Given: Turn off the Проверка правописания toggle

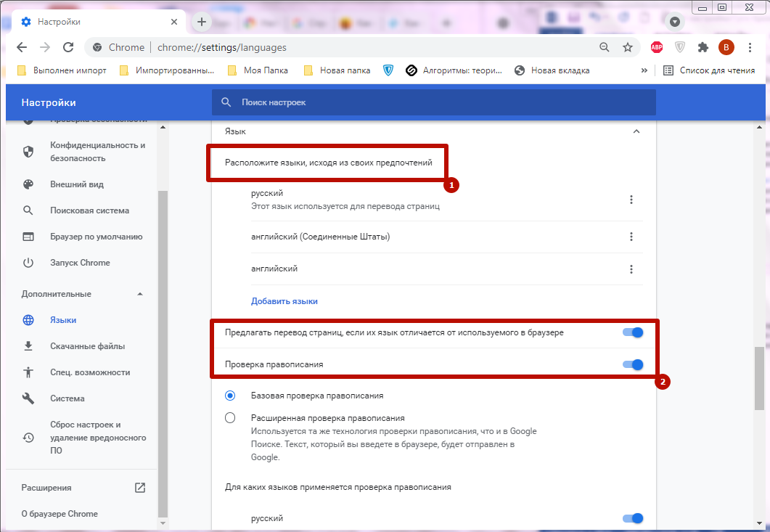Looking at the screenshot, I should [633, 364].
